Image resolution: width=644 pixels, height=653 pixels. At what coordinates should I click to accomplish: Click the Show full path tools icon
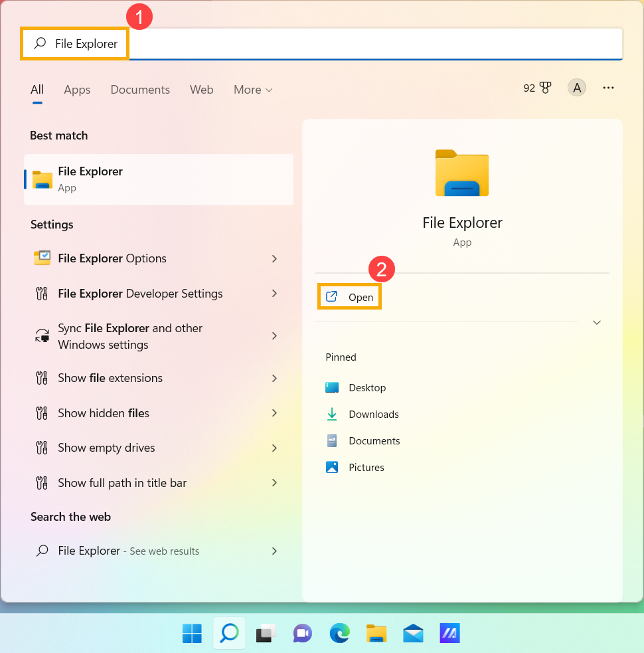coord(42,483)
